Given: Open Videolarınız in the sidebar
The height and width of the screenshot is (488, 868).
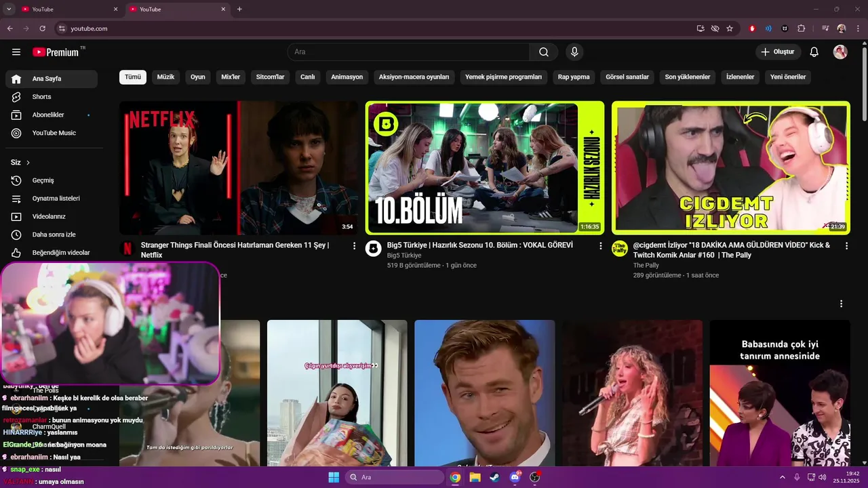Looking at the screenshot, I should (52, 216).
